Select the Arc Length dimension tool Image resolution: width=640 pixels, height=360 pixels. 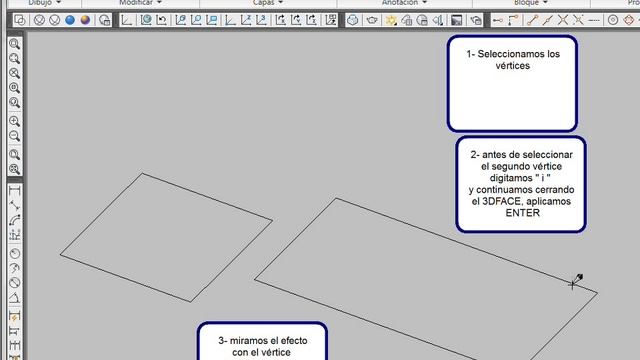pyautogui.click(x=15, y=220)
